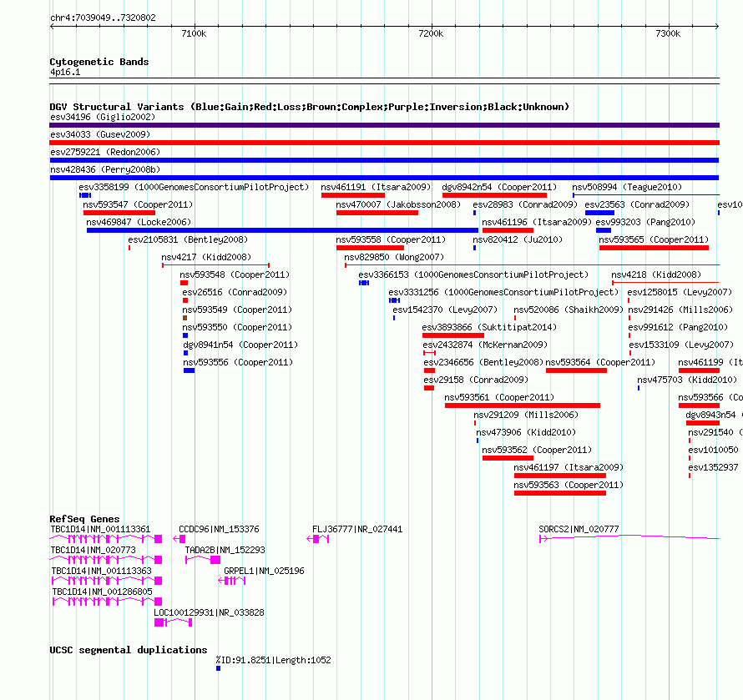Open esv3366153 1000GenomesConsortiumPilotProject variant
Image resolution: width=743 pixels, height=700 pixels.
coord(364,283)
